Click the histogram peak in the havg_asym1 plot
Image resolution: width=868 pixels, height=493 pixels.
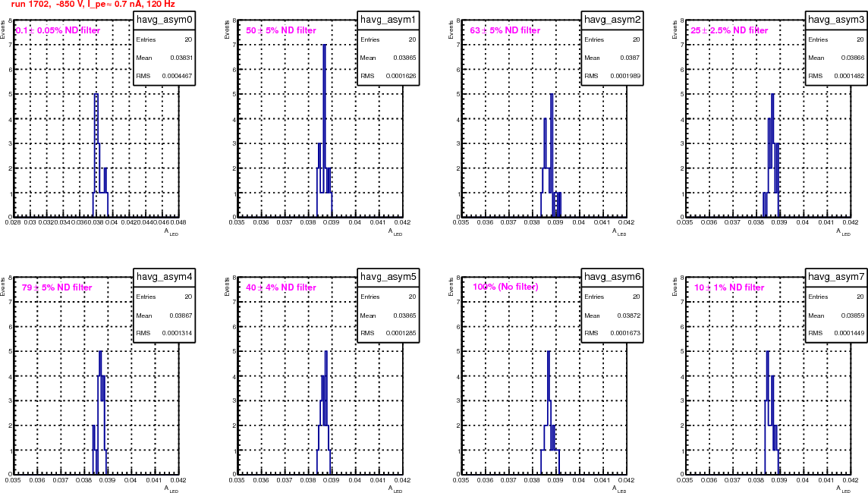tap(325, 46)
